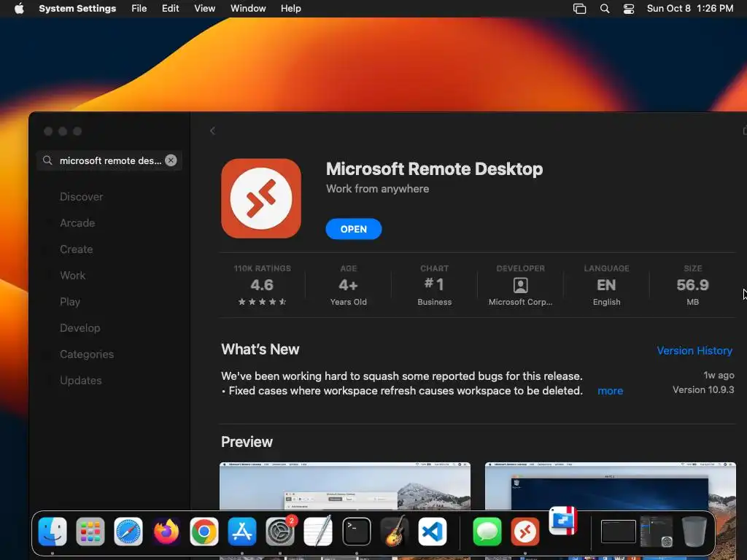The height and width of the screenshot is (560, 747).
Task: Click the Microsoft Corp developer person icon
Action: click(520, 285)
